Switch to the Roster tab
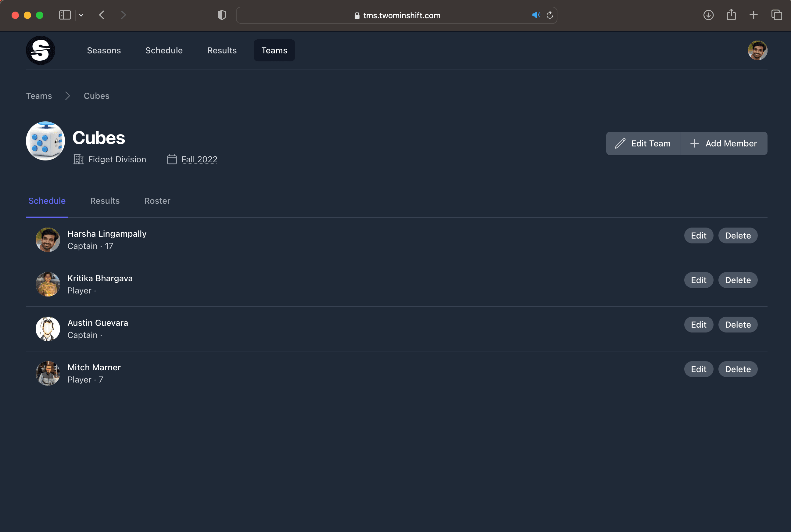791x532 pixels. [157, 201]
